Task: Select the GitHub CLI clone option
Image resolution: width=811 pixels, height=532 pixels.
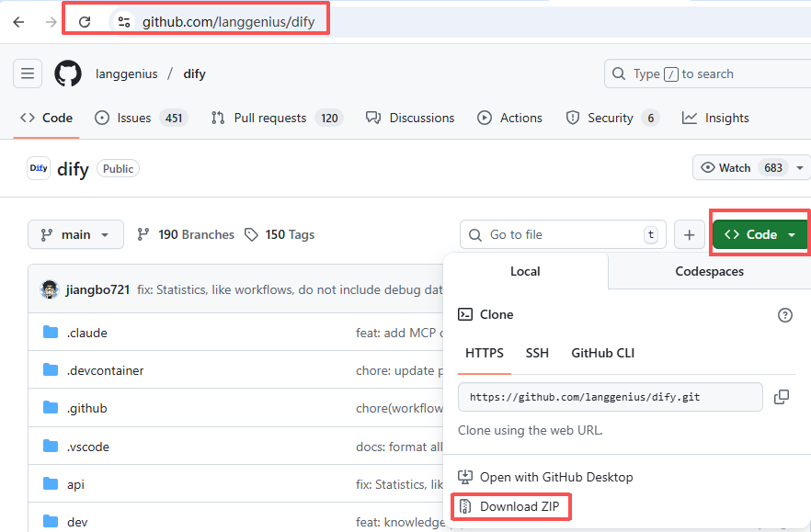Action: coord(602,353)
